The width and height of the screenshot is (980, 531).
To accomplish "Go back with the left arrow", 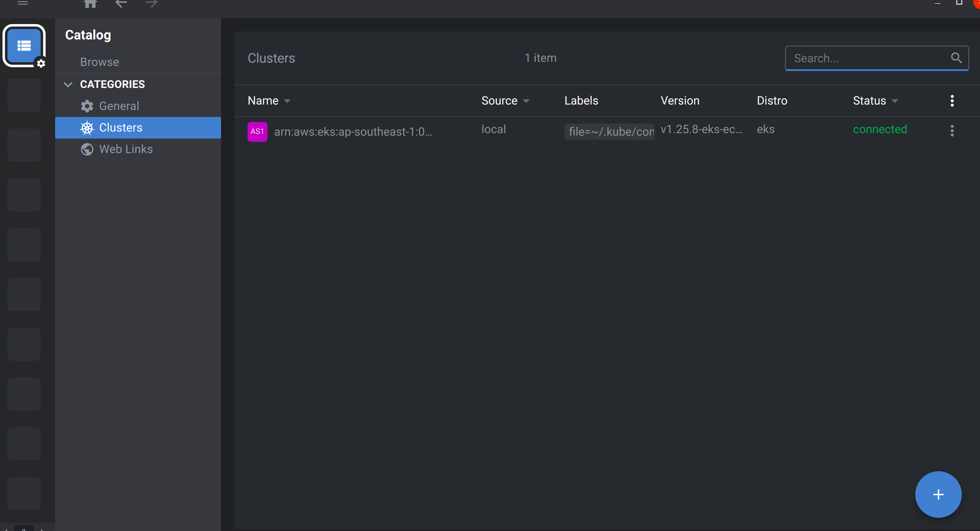I will (x=121, y=4).
